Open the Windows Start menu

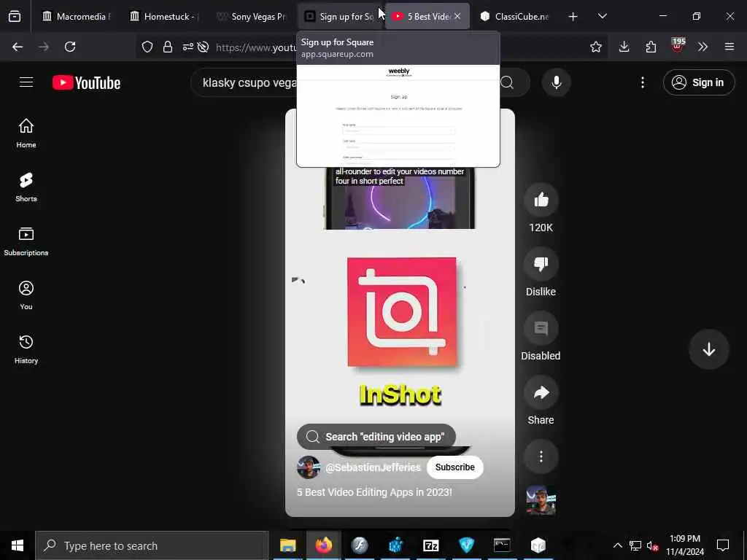tap(18, 545)
